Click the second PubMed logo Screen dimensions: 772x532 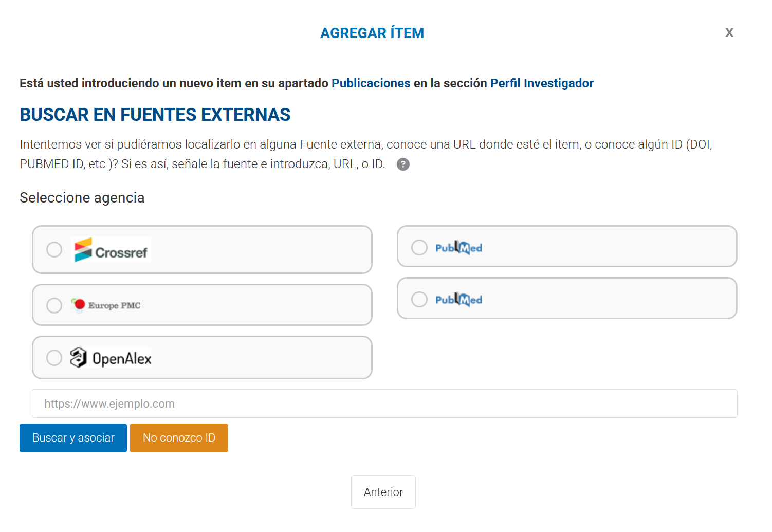458,300
